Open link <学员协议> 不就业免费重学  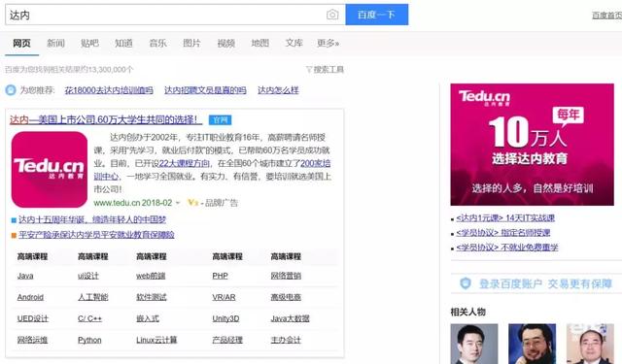point(507,248)
